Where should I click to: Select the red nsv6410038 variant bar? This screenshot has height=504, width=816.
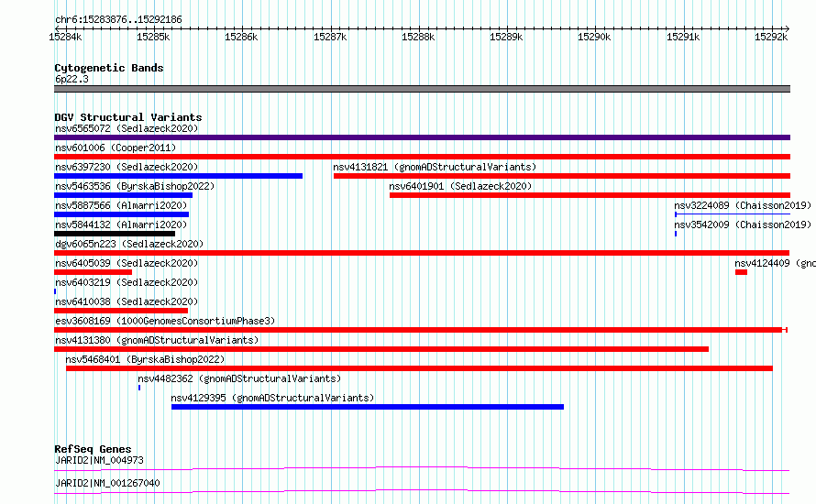pyautogui.click(x=121, y=311)
